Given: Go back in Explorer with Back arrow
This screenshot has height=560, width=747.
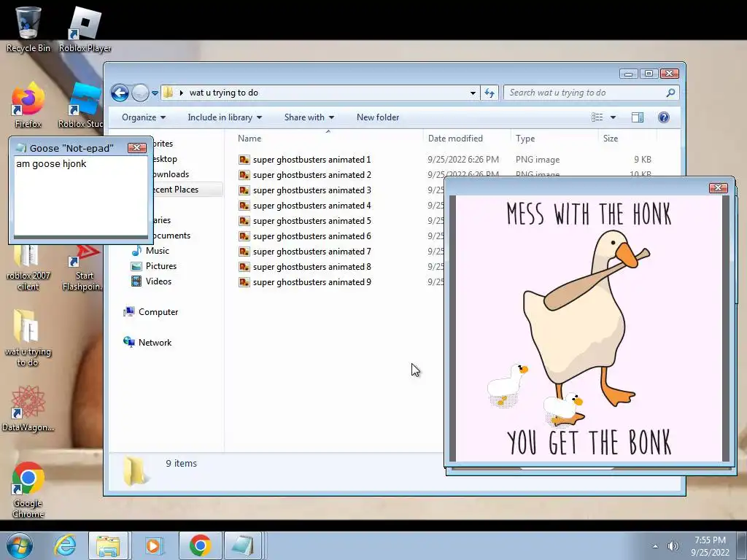Looking at the screenshot, I should coord(120,93).
